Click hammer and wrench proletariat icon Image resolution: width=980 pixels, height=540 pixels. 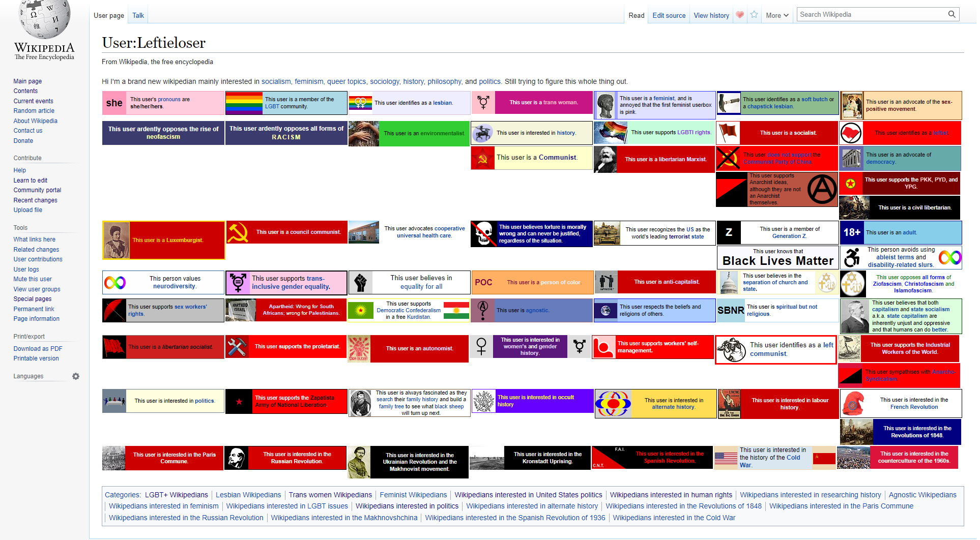[237, 347]
